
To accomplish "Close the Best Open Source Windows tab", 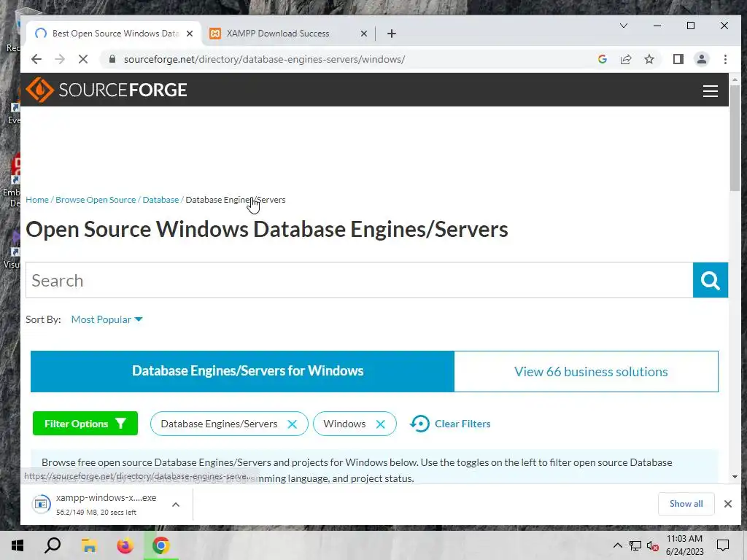I will pyautogui.click(x=190, y=34).
